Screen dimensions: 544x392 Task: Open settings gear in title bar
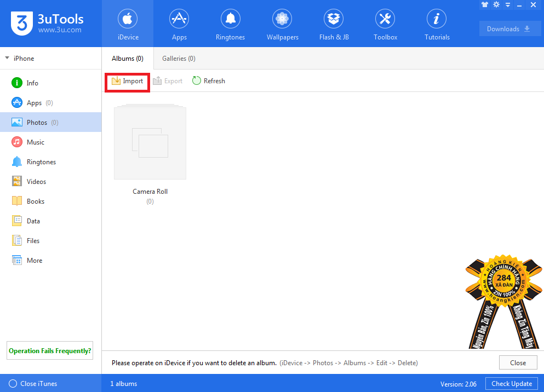(x=496, y=4)
